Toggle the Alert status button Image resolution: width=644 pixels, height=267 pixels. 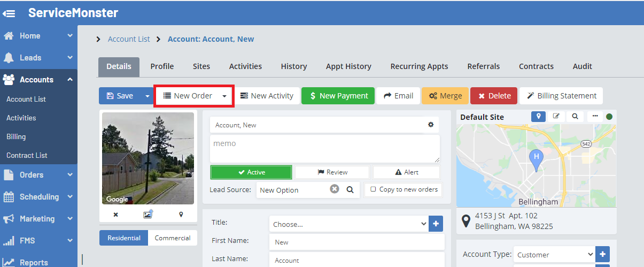click(x=406, y=172)
